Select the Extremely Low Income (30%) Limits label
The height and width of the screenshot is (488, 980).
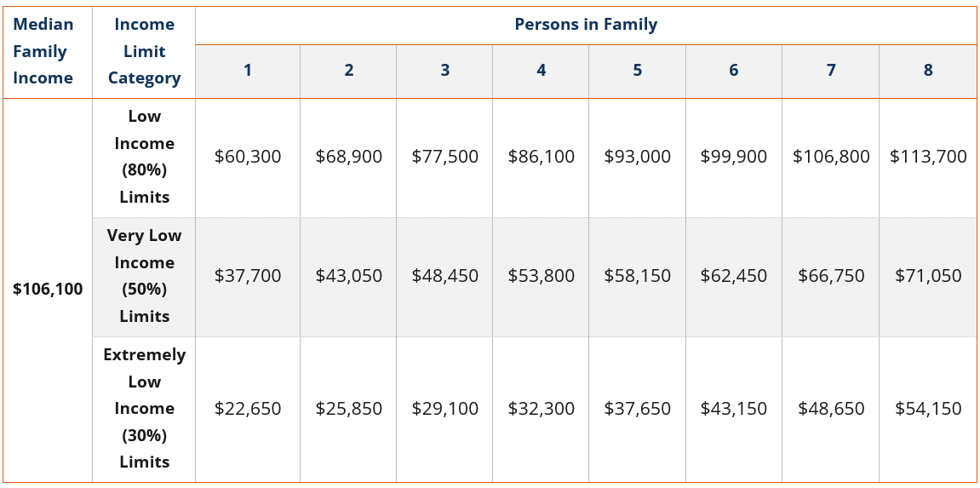pos(144,409)
